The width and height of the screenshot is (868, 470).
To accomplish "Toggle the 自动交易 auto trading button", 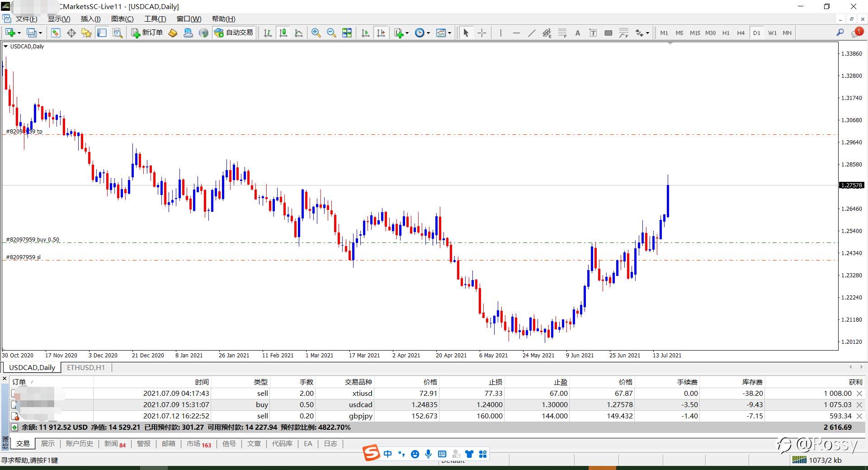I will tap(234, 33).
